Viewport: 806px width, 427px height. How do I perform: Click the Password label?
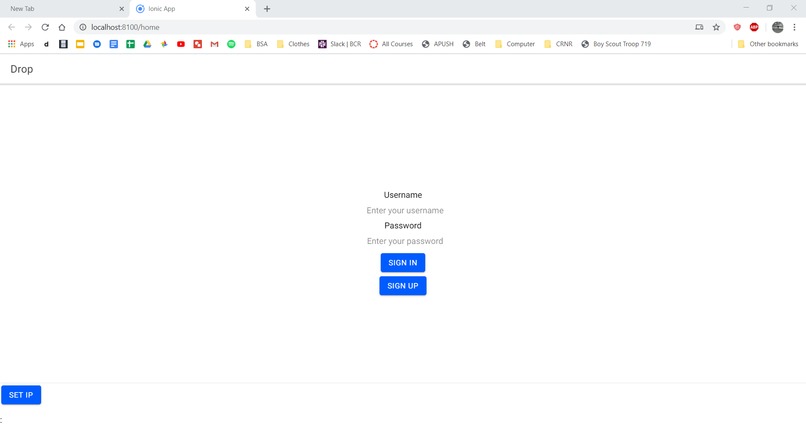tap(402, 226)
